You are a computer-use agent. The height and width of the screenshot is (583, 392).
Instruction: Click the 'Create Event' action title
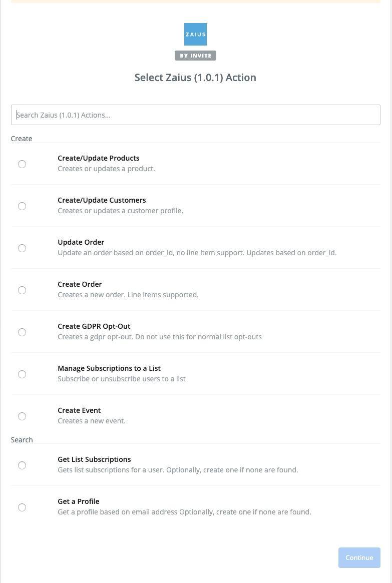pos(79,410)
